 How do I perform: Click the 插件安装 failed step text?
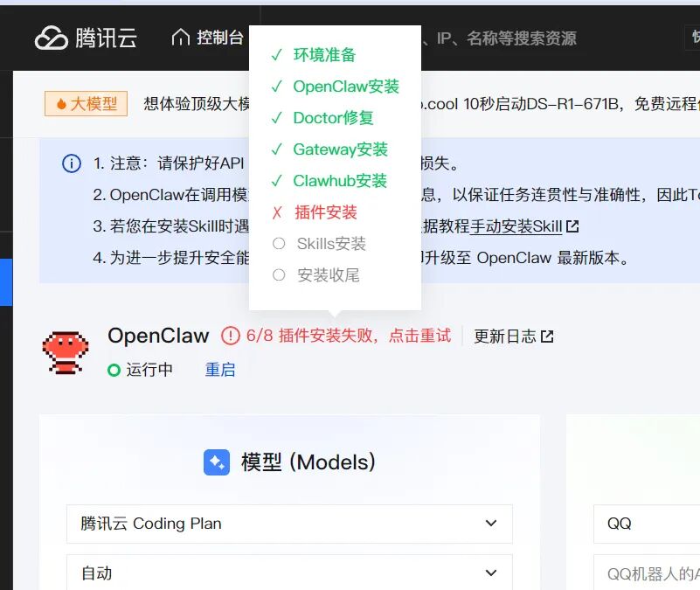(326, 212)
